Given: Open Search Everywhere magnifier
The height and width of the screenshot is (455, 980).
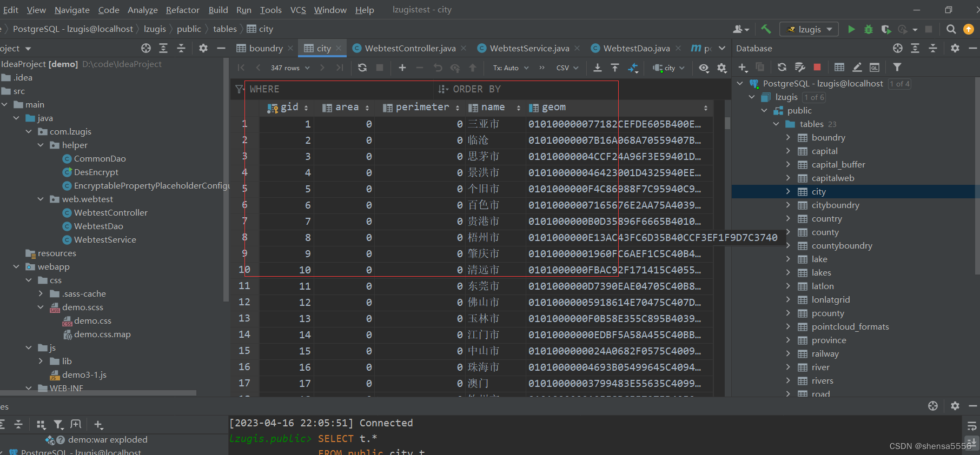Looking at the screenshot, I should (951, 29).
